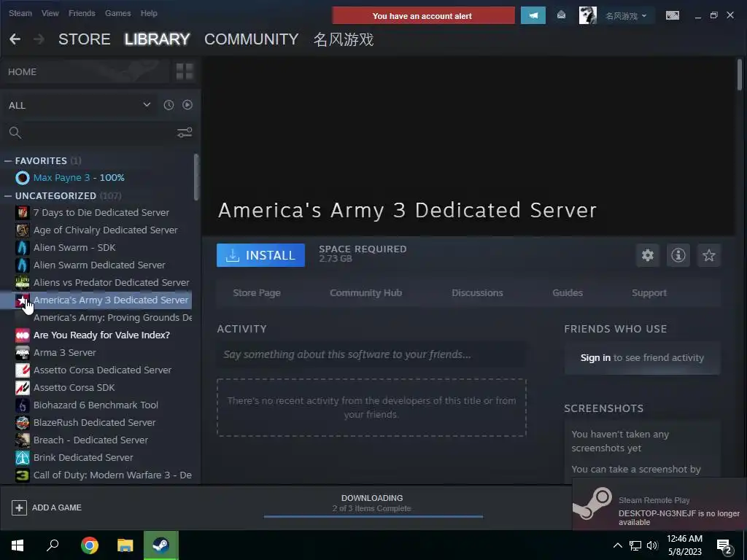Click the Arma 3 Server icon

pos(23,352)
